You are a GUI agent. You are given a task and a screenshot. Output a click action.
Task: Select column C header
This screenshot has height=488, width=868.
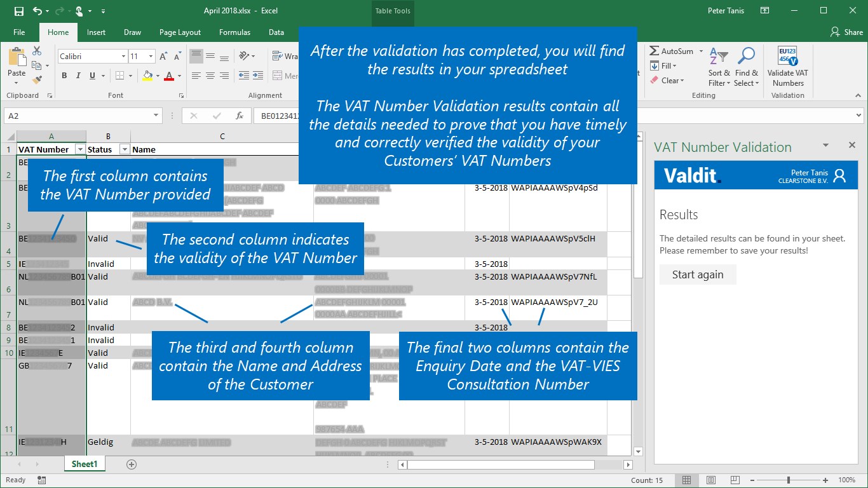point(222,137)
